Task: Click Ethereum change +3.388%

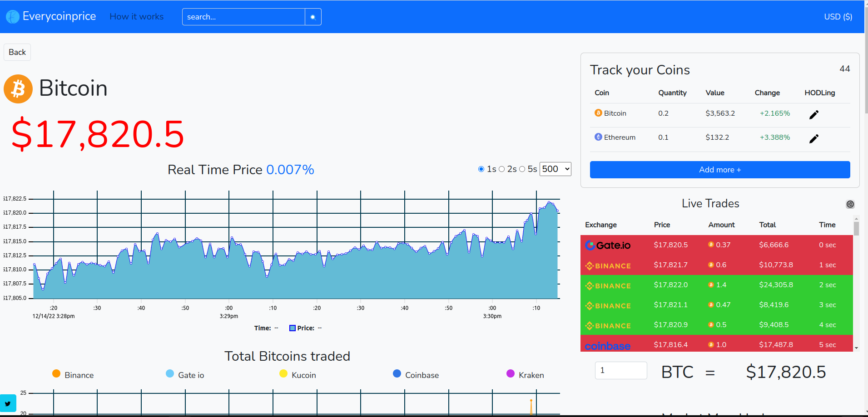Action: point(775,137)
